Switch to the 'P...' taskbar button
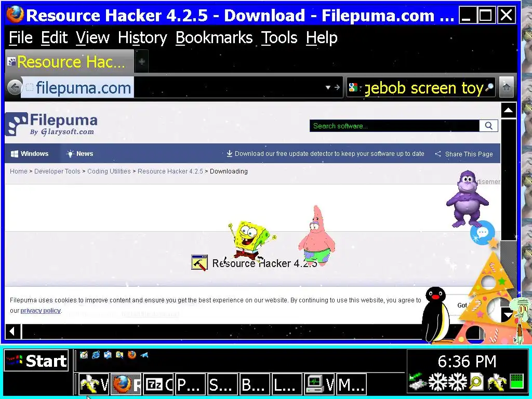 [x=190, y=384]
